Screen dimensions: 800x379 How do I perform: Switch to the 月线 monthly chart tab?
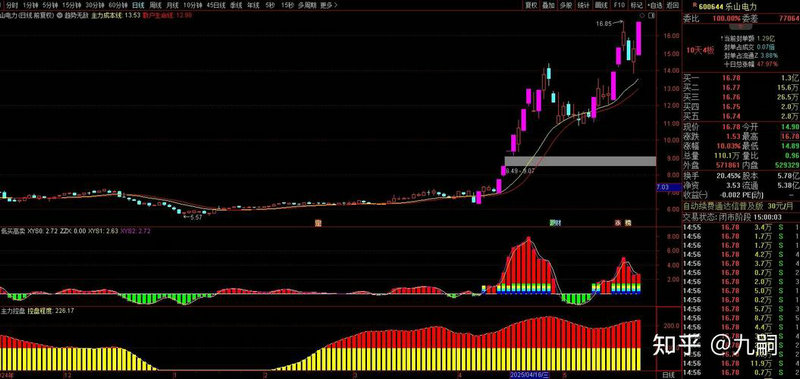[x=172, y=5]
